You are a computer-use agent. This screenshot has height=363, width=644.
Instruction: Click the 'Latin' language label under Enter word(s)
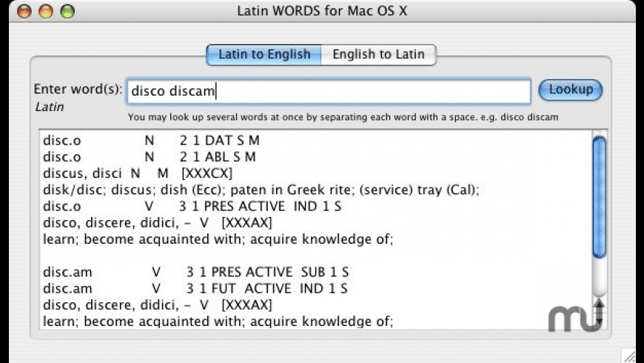pyautogui.click(x=50, y=107)
